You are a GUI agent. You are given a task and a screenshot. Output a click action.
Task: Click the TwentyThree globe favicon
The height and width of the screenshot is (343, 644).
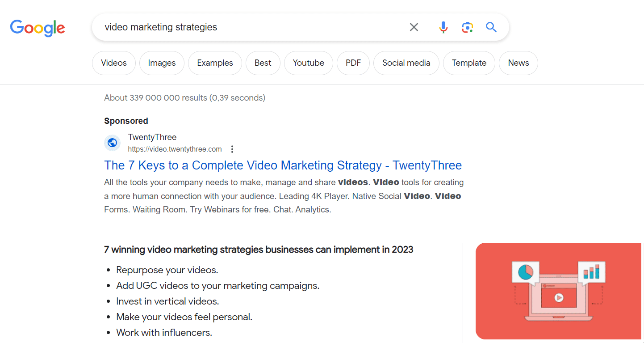tap(113, 143)
